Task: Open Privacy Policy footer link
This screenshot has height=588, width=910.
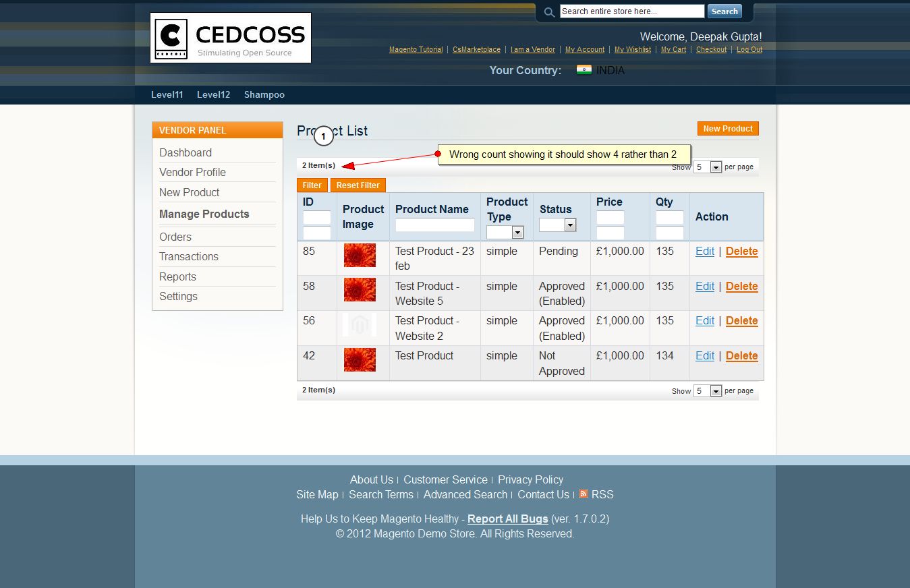Action: (x=530, y=479)
